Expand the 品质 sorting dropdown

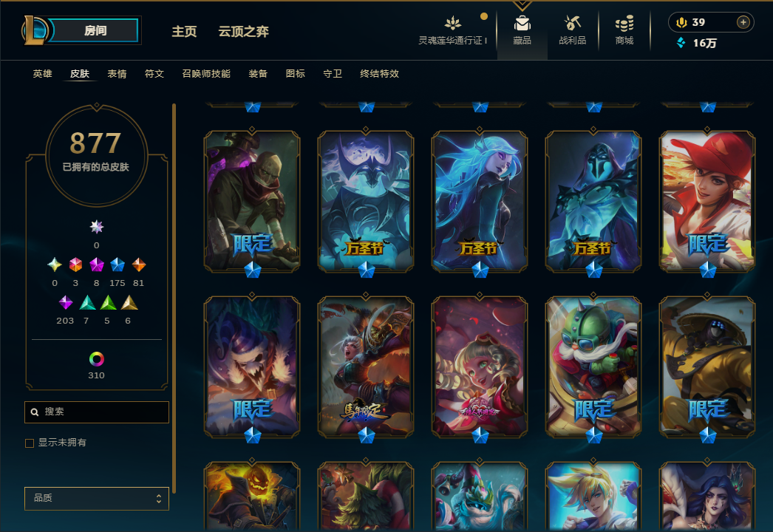tap(97, 499)
